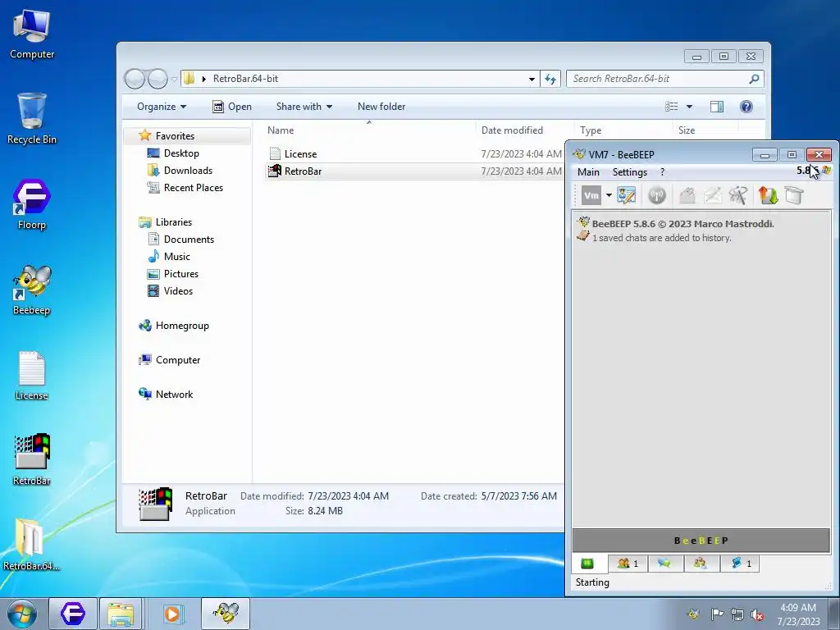
Task: Switch to the saved chats tab showing 1
Action: (x=741, y=563)
